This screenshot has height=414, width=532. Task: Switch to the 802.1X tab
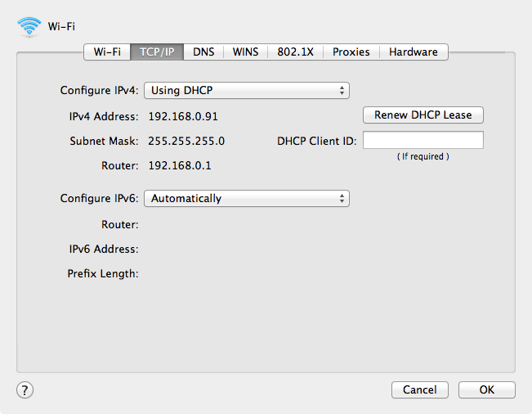[x=295, y=52]
